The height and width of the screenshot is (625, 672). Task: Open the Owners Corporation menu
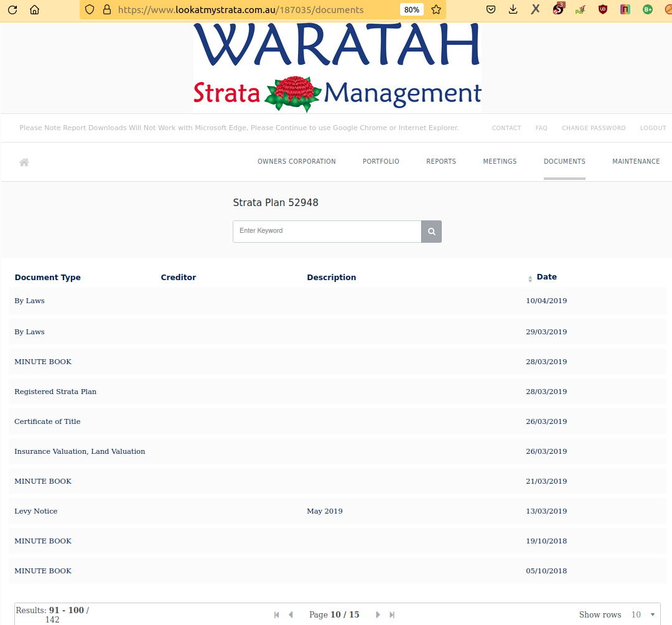click(297, 162)
